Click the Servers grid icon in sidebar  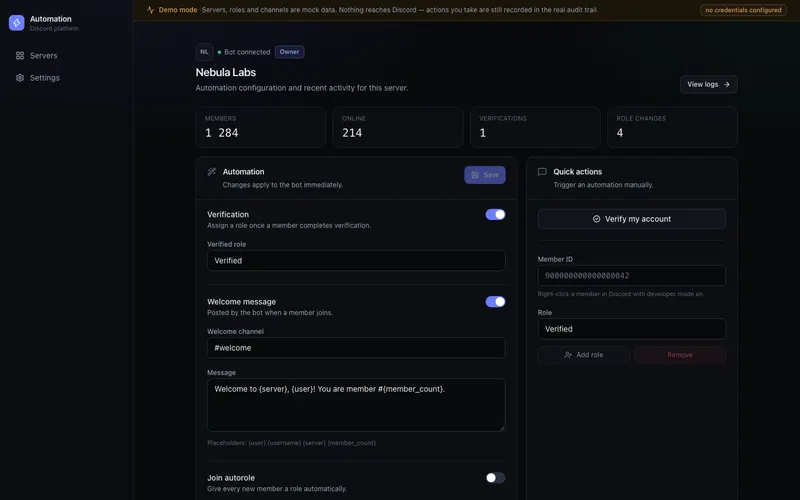point(20,56)
